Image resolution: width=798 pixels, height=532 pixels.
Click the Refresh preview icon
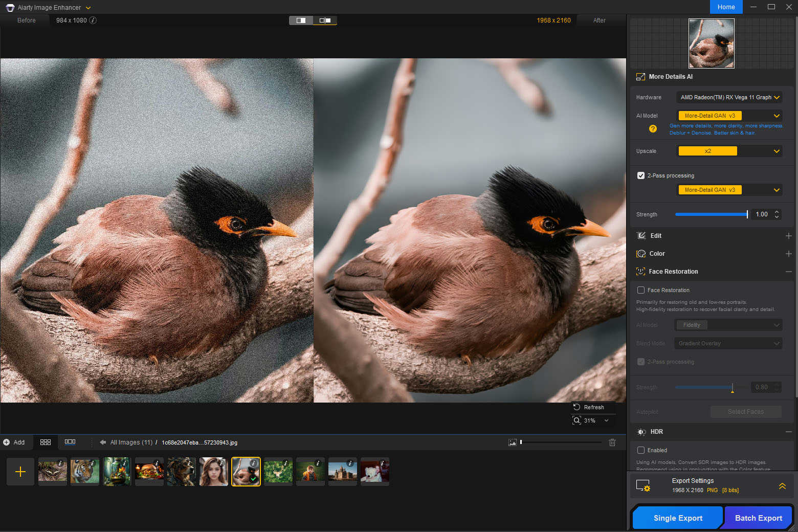click(577, 407)
